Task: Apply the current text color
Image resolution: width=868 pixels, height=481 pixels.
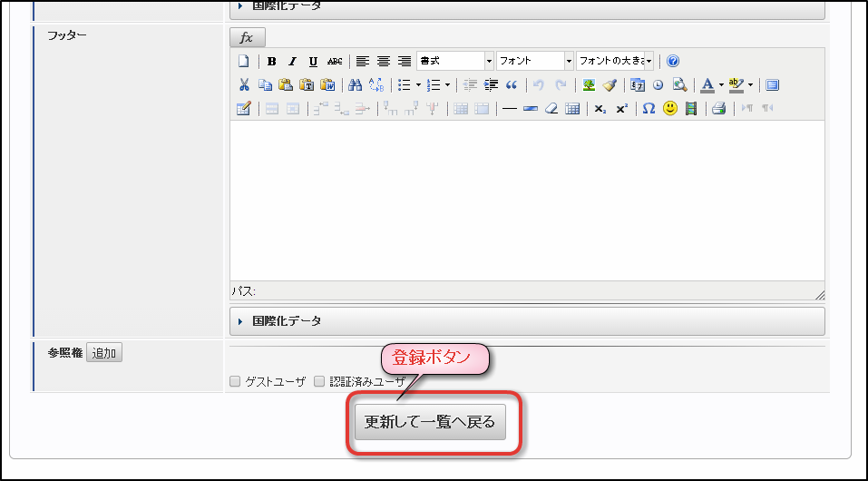Action: (707, 84)
